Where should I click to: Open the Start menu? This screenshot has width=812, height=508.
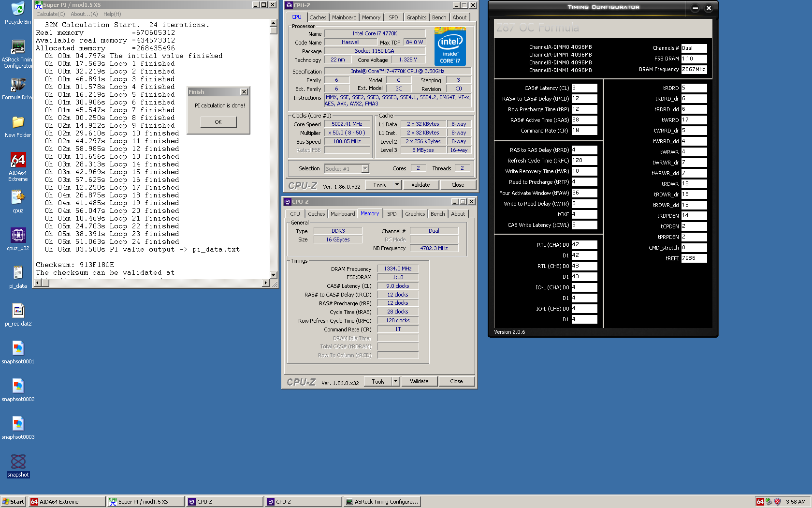coord(14,502)
